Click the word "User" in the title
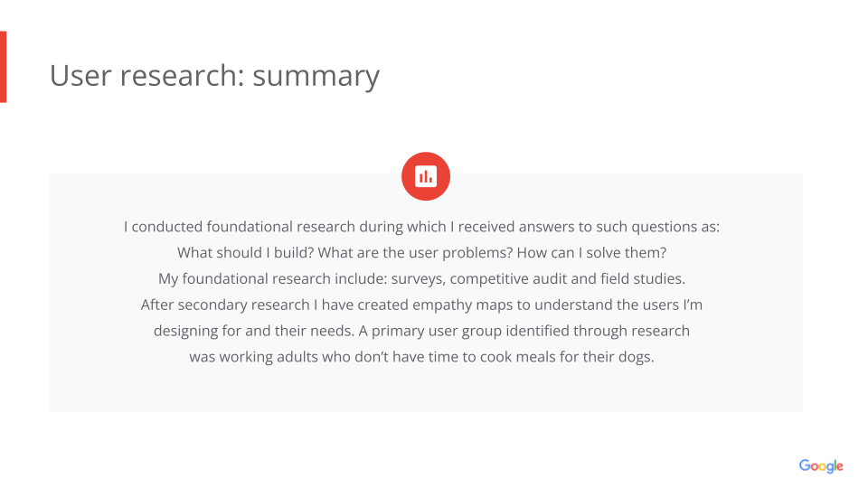Image resolution: width=868 pixels, height=488 pixels. point(80,75)
